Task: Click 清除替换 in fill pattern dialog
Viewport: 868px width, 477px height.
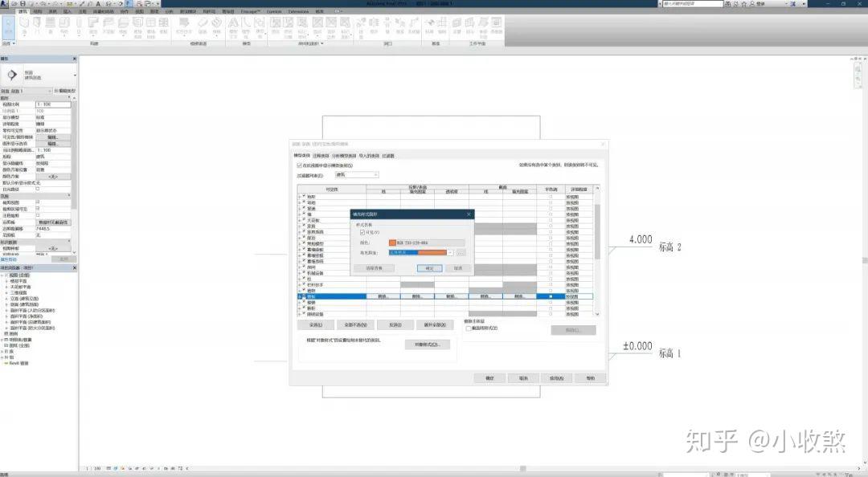Action: pos(375,268)
